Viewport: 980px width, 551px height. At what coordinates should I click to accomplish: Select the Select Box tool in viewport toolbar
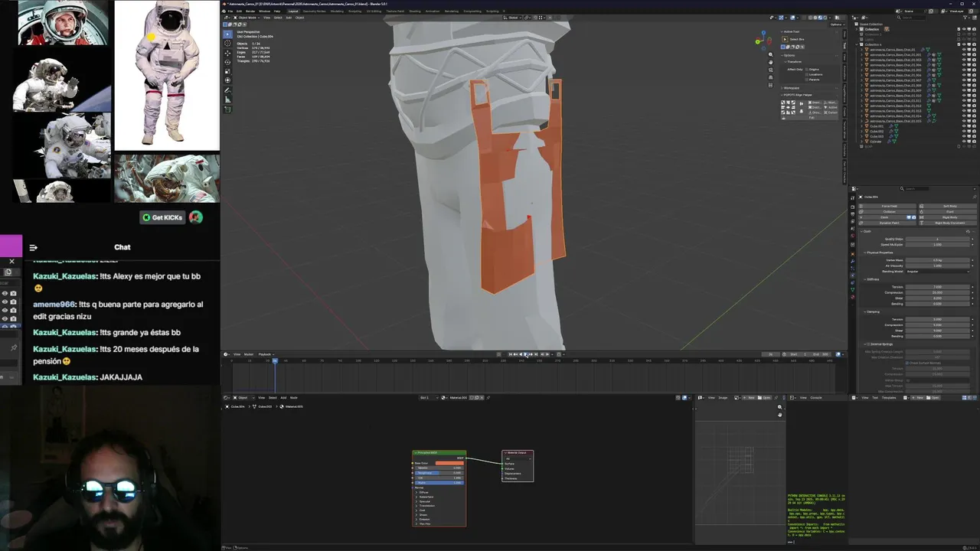227,34
